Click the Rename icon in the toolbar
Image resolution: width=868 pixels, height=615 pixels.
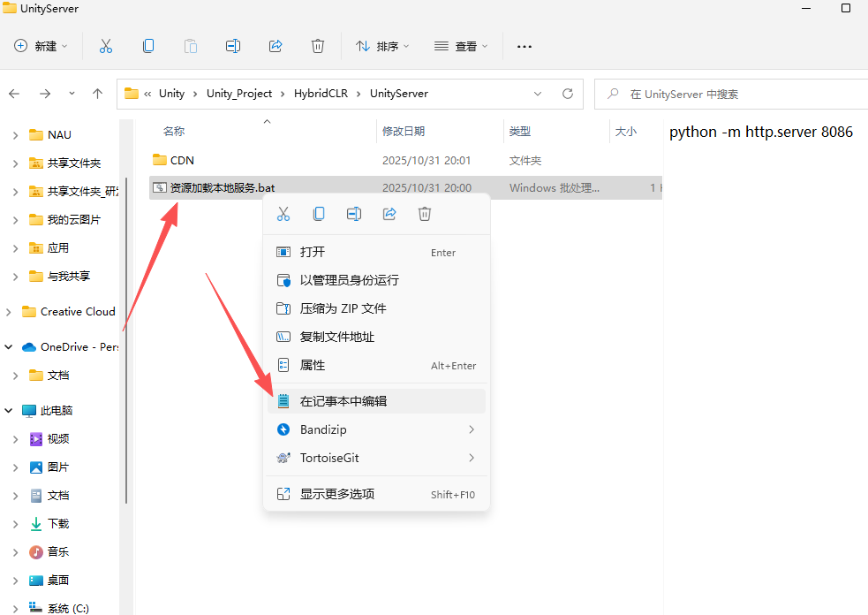(233, 46)
